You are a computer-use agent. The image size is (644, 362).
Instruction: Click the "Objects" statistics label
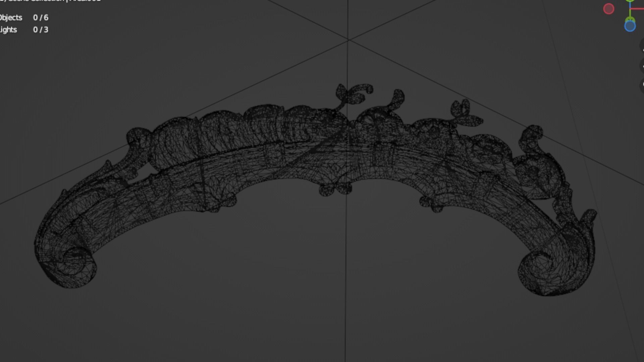[11, 18]
